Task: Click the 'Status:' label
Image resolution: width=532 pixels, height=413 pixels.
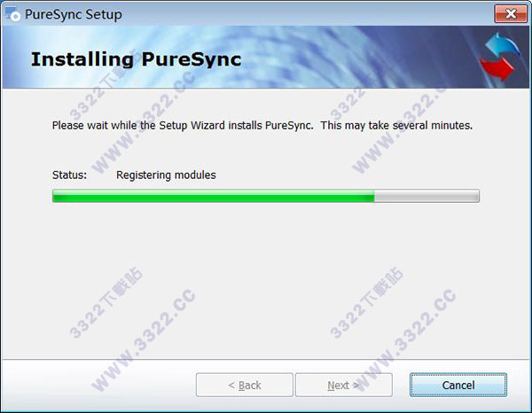Action: (69, 175)
